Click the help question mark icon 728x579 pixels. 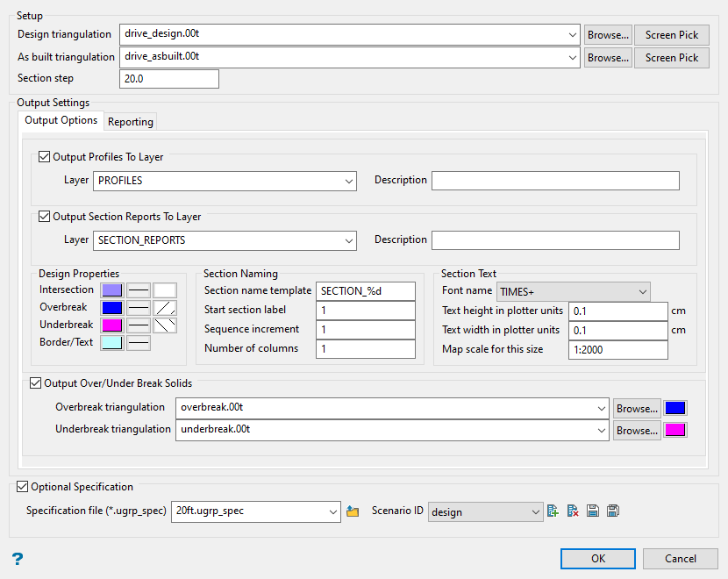(17, 559)
